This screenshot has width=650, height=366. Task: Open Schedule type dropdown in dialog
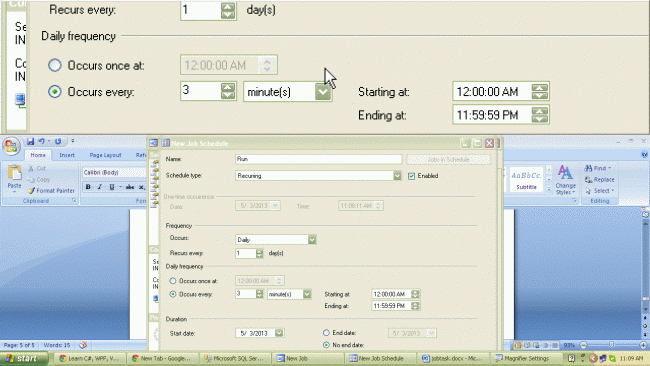pyautogui.click(x=397, y=176)
